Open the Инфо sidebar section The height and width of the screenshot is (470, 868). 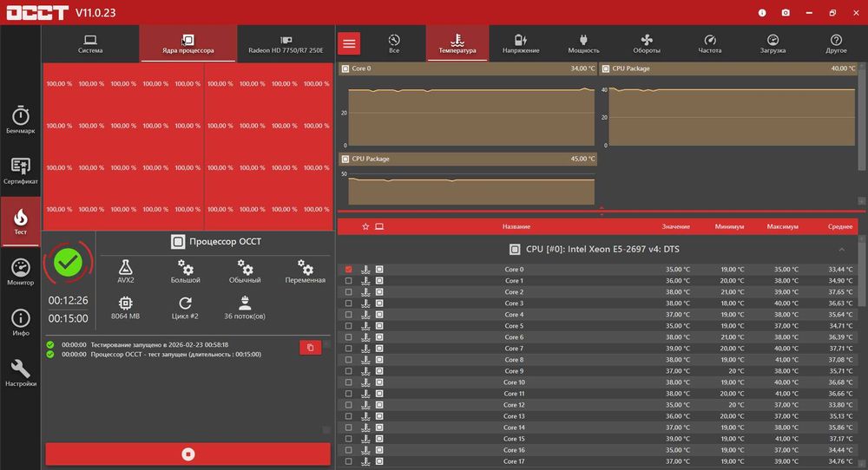click(x=21, y=323)
